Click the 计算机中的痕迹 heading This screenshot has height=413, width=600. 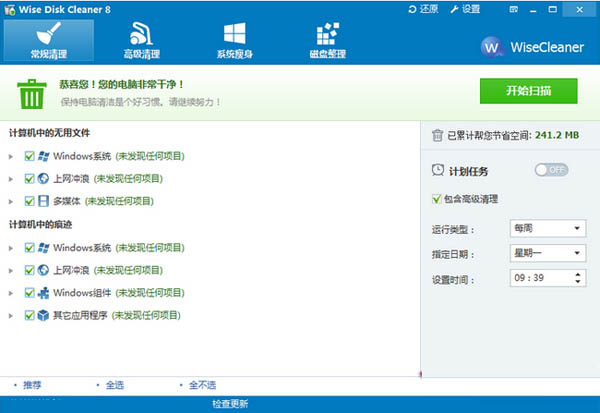(40, 224)
